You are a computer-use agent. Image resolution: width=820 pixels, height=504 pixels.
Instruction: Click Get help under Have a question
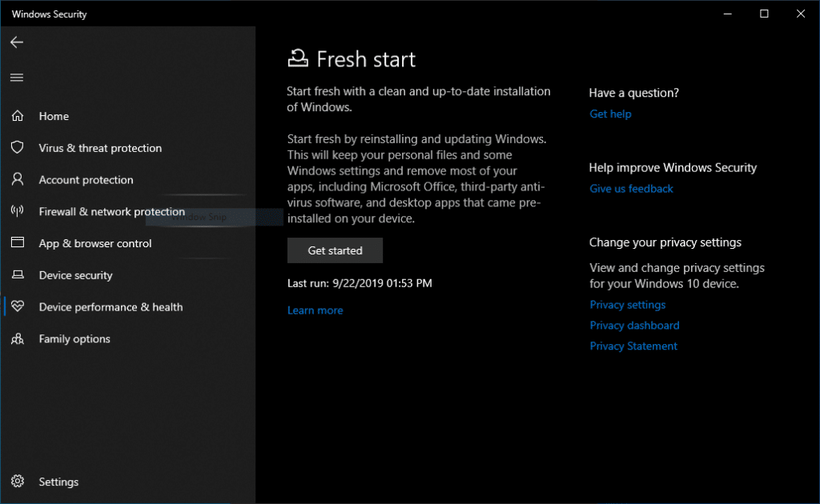point(610,114)
